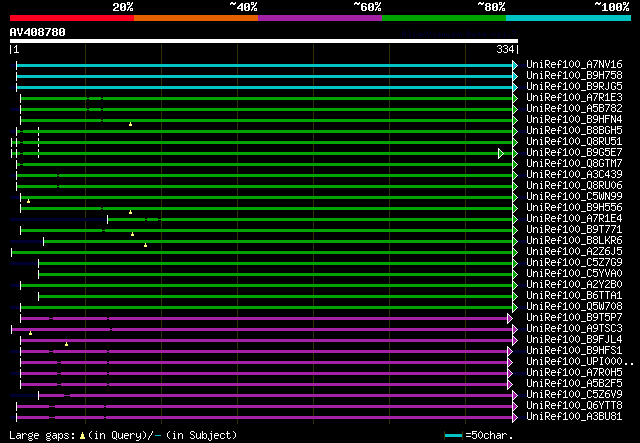Click the purple ~60% identity legend segment
Image resolution: width=640 pixels, height=443 pixels.
point(319,17)
